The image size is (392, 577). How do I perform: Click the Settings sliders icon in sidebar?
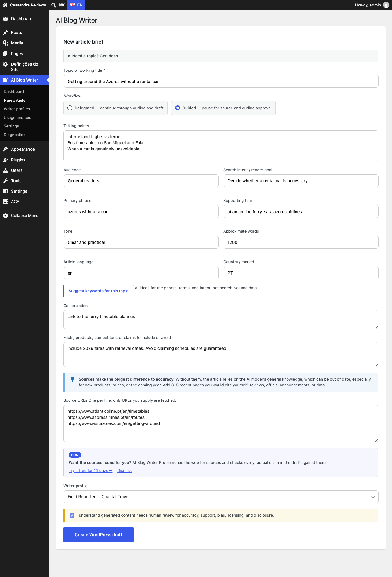coord(6,191)
